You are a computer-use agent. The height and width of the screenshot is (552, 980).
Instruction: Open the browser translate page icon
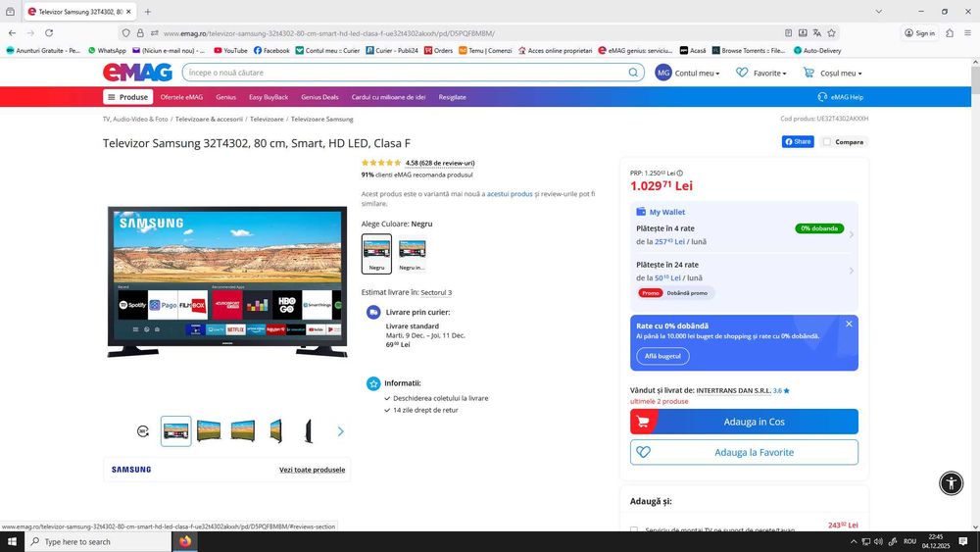(817, 33)
